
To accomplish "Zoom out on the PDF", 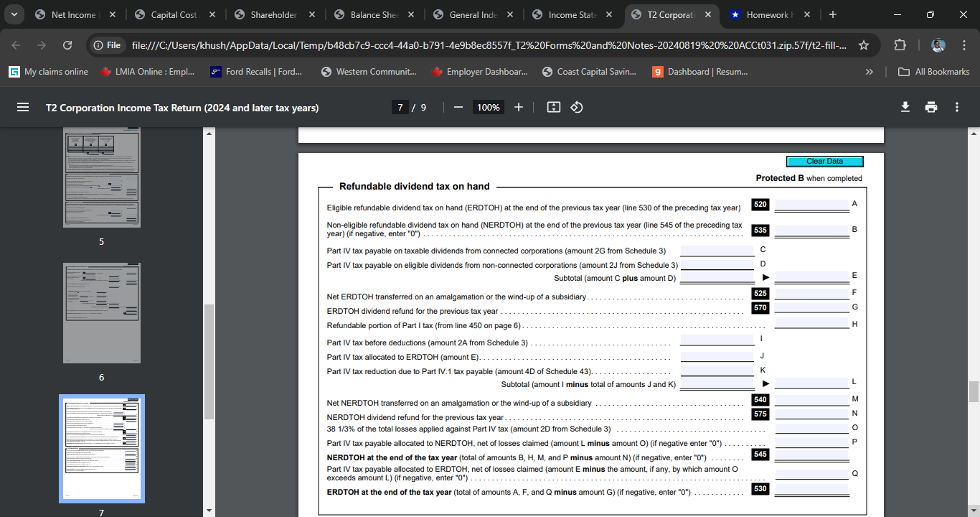I will pyautogui.click(x=458, y=107).
